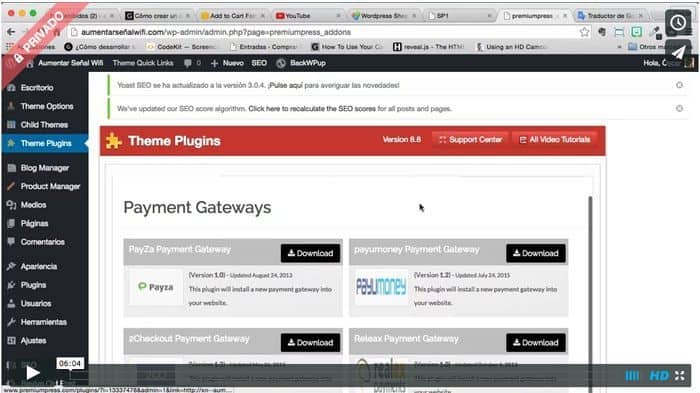Go back with browser back arrow
This screenshot has height=393, width=700.
pyautogui.click(x=11, y=32)
